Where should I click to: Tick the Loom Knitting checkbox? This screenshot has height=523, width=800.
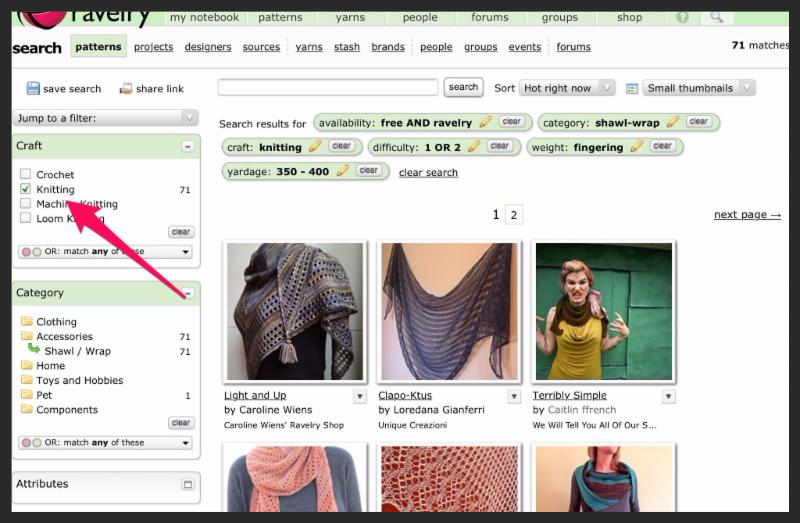25,218
